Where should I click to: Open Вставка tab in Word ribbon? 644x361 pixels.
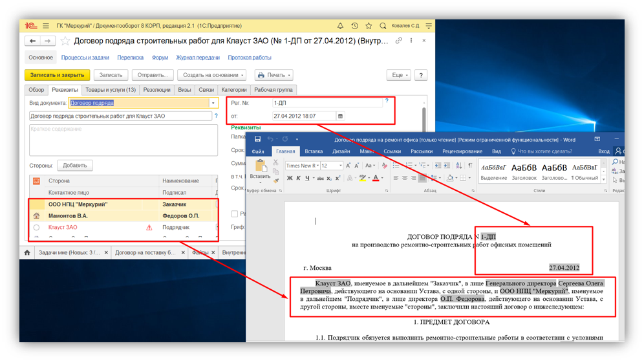click(x=314, y=151)
